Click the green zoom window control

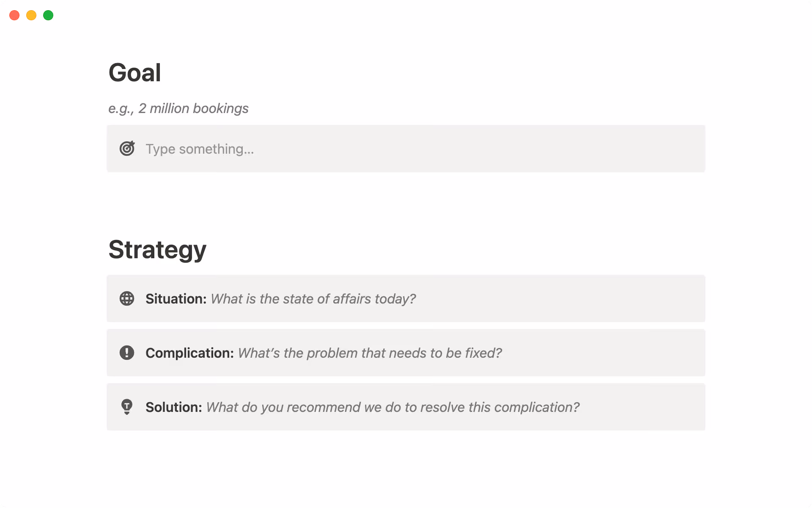tap(48, 15)
